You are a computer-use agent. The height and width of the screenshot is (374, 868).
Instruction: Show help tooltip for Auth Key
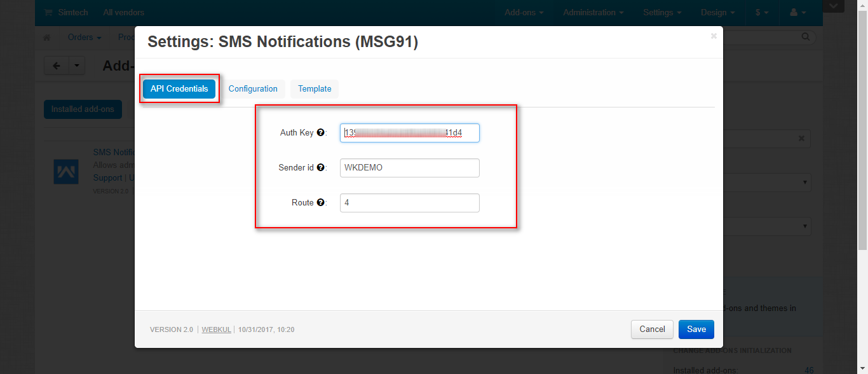coord(320,133)
